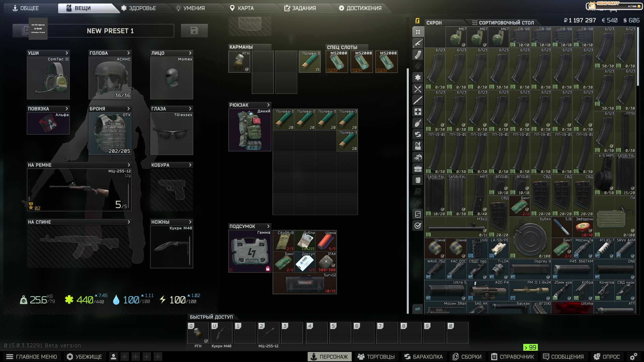Image resolution: width=644 pixels, height=362 pixels.
Task: Toggle the grid all-items stash filter
Action: coord(418,32)
